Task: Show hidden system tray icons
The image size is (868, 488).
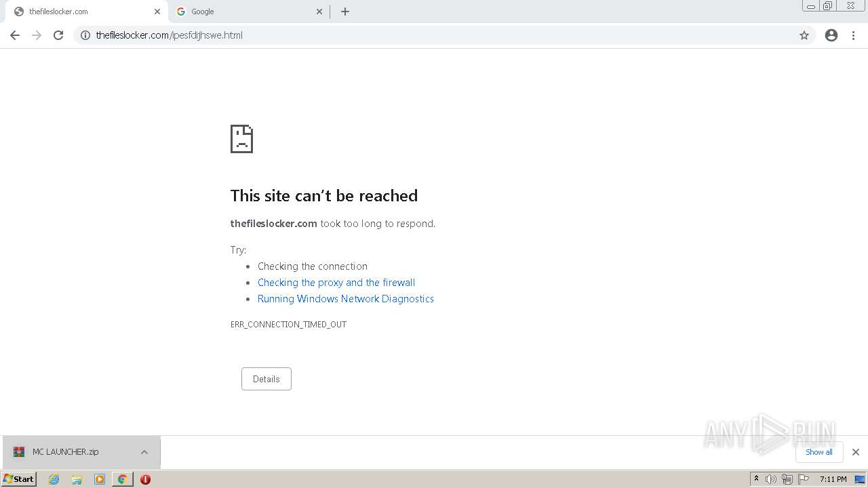Action: pyautogui.click(x=757, y=479)
